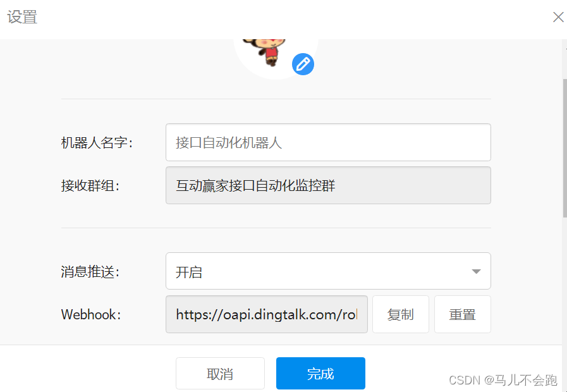Open the 消息推送 dropdown
This screenshot has width=567, height=392.
point(328,271)
